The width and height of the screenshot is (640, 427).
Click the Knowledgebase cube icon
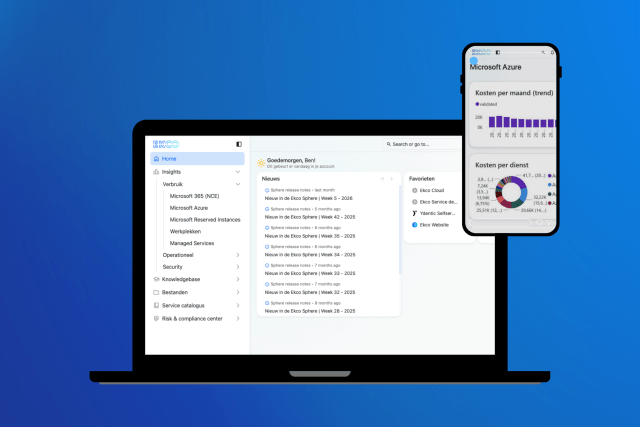pyautogui.click(x=156, y=280)
